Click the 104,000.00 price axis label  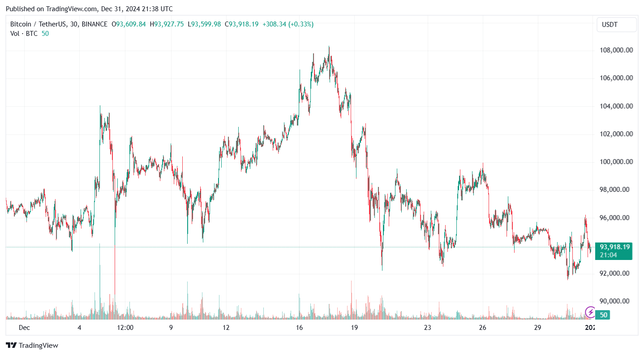click(x=616, y=106)
